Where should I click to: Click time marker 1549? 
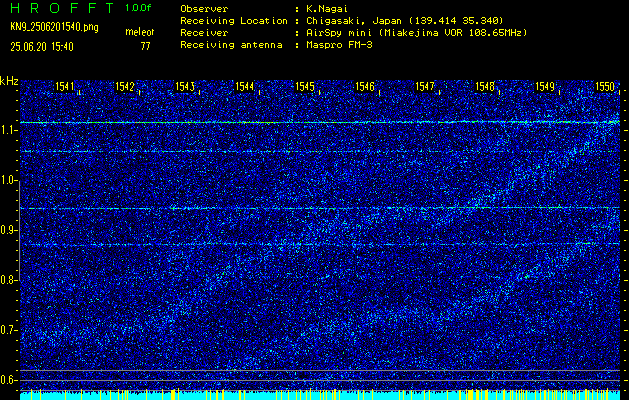tap(545, 86)
